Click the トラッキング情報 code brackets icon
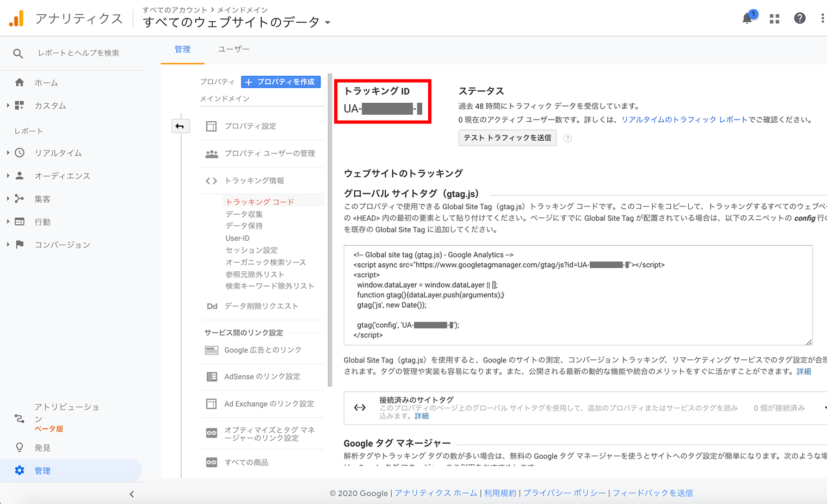Screen dimensions: 827x504 pyautogui.click(x=211, y=181)
